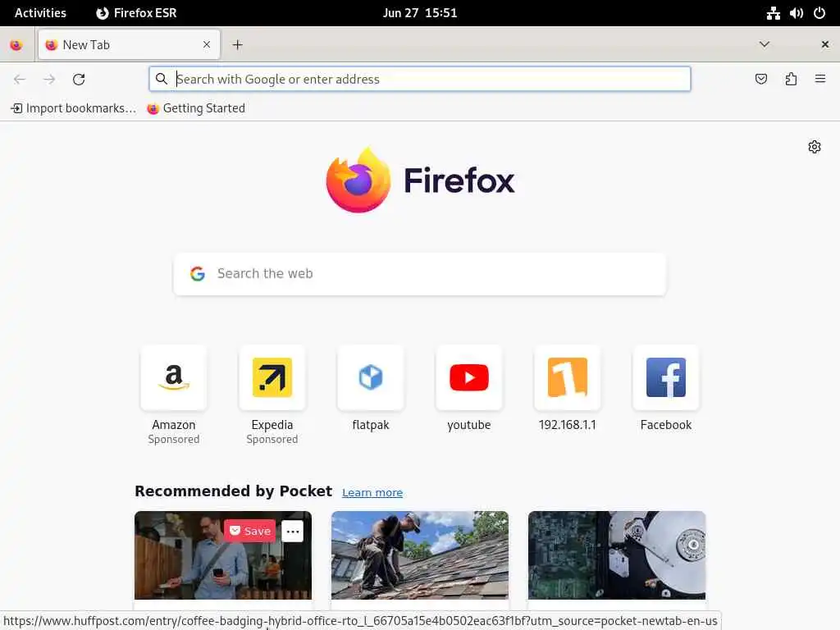
Task: Click the back navigation arrow
Action: pyautogui.click(x=20, y=80)
